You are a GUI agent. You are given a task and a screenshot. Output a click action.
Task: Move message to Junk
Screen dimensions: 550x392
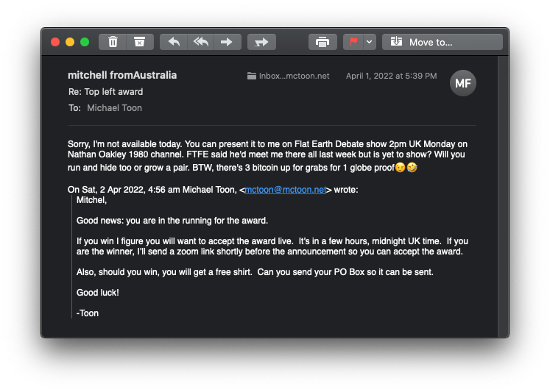click(x=139, y=42)
